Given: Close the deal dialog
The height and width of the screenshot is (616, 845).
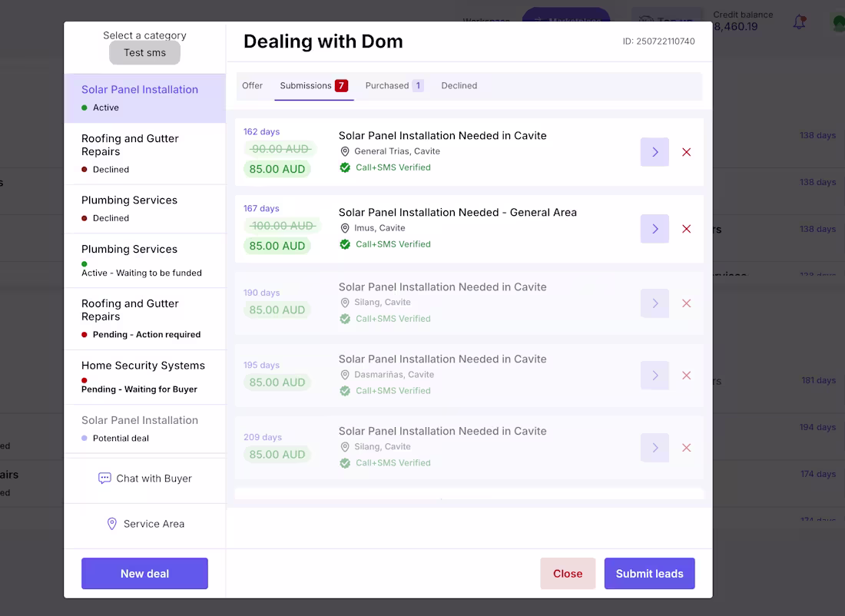Looking at the screenshot, I should 568,574.
